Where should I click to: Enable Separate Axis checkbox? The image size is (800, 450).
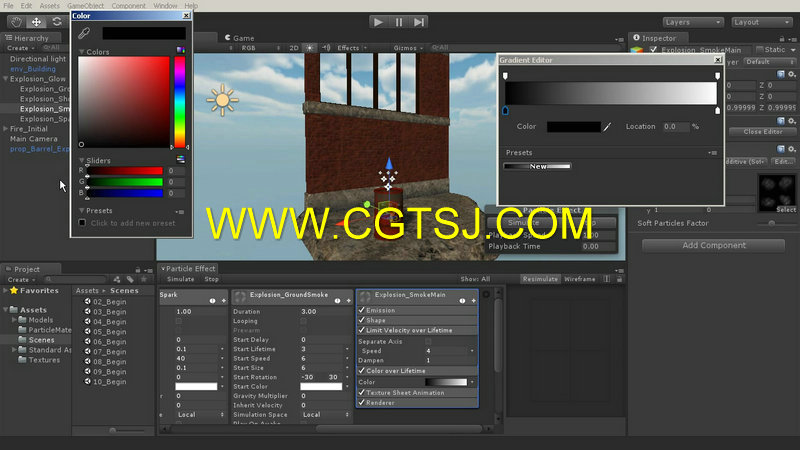pyautogui.click(x=428, y=341)
